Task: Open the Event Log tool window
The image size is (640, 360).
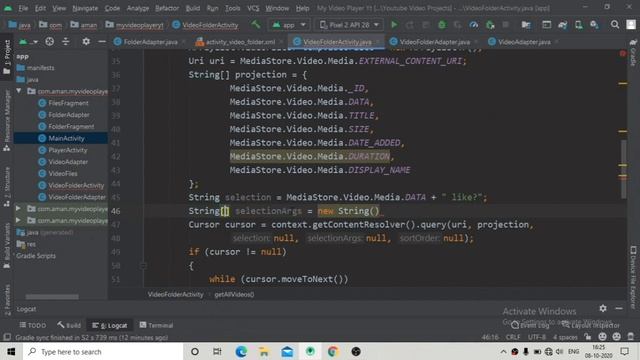Action: [531, 325]
